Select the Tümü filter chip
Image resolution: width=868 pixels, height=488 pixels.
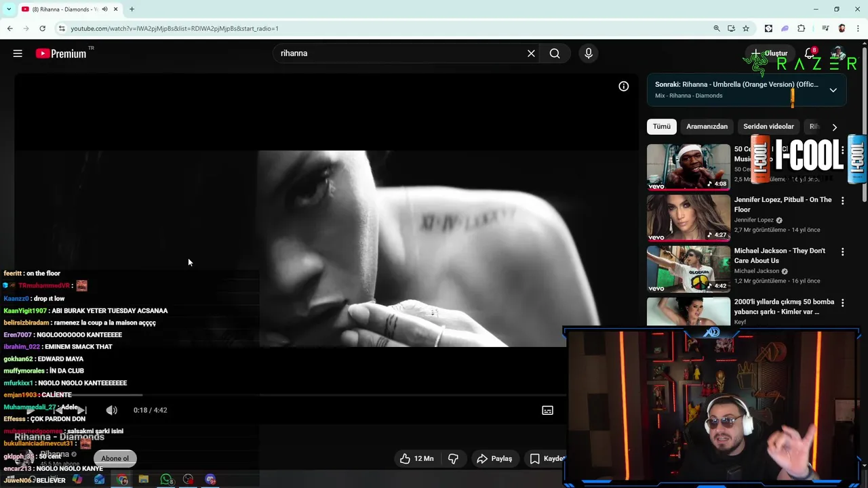point(662,127)
